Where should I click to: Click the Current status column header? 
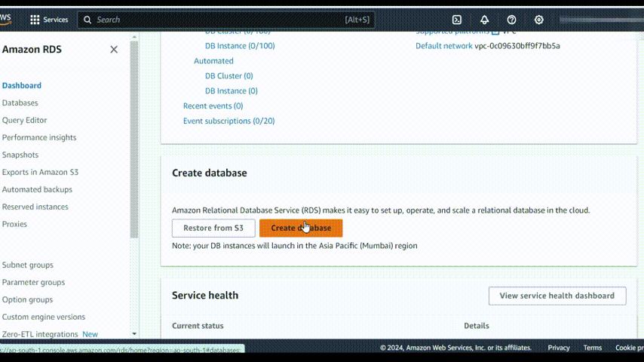[x=198, y=326]
